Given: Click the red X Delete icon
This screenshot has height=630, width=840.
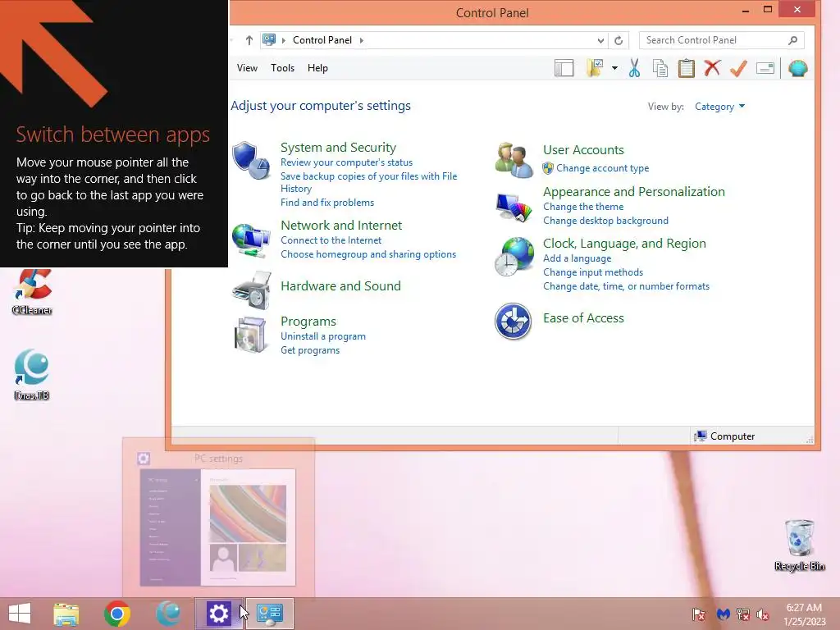Looking at the screenshot, I should pos(712,68).
